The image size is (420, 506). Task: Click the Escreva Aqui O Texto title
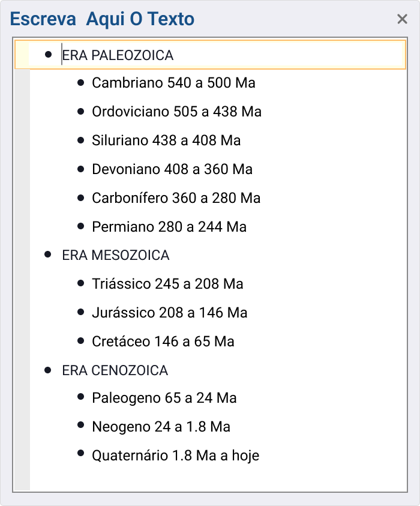point(102,19)
